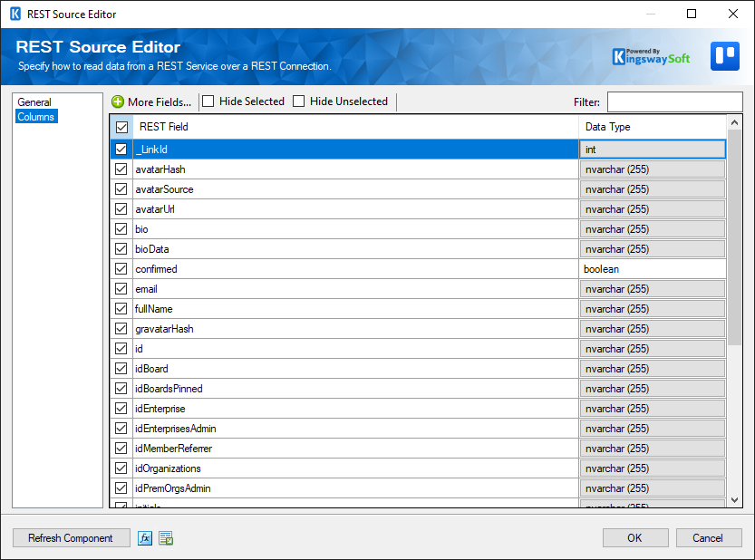Click the documentation grid icon beside fx
The height and width of the screenshot is (560, 755).
pos(166,538)
